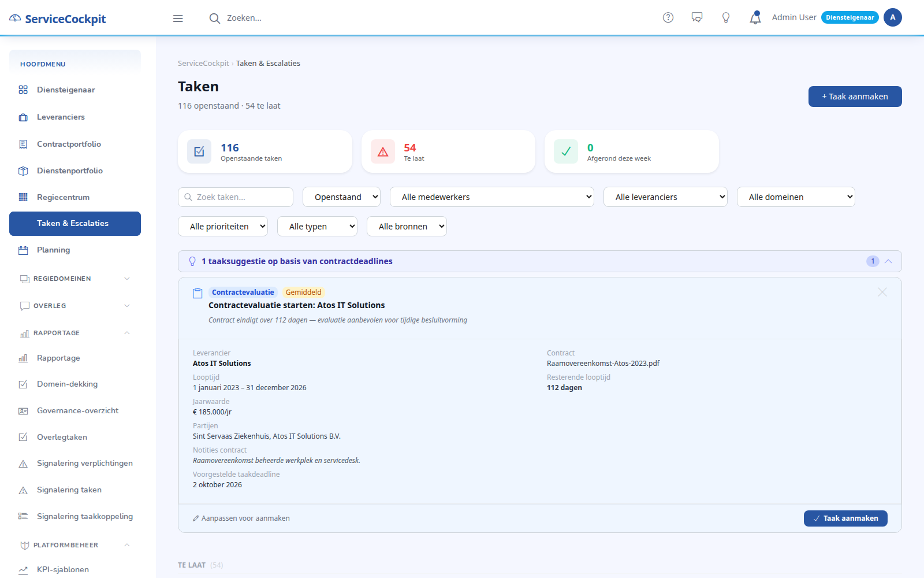Click the Regiecentrum grid icon in sidebar
This screenshot has height=578, width=924.
tap(23, 197)
